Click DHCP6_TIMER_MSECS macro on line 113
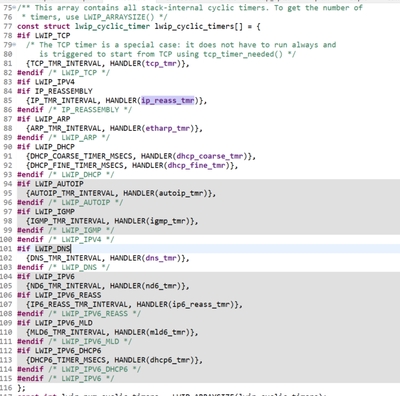The height and width of the screenshot is (396, 400). pyautogui.click(x=68, y=360)
